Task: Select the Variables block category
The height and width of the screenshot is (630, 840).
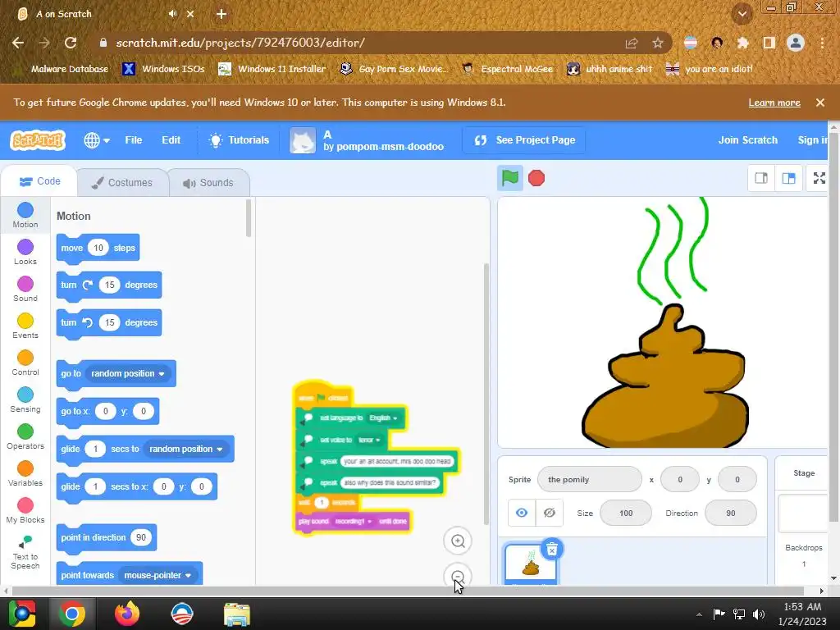Action: pyautogui.click(x=25, y=474)
